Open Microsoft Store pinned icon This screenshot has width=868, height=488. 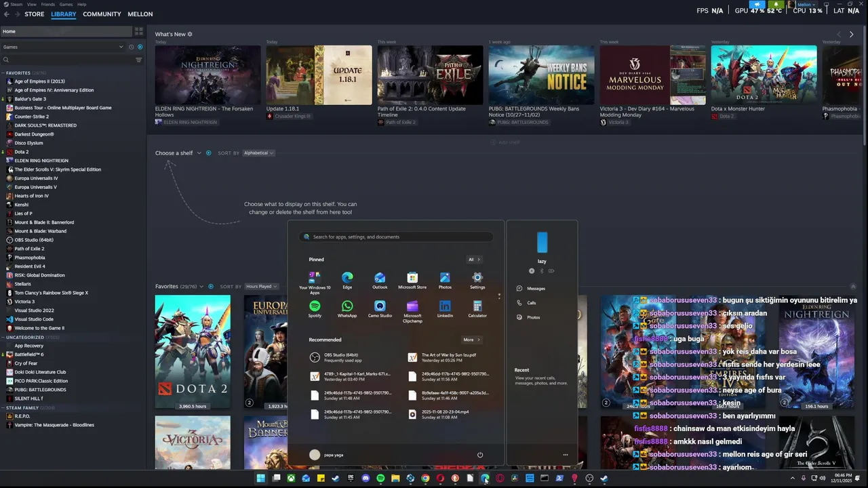coord(412,281)
